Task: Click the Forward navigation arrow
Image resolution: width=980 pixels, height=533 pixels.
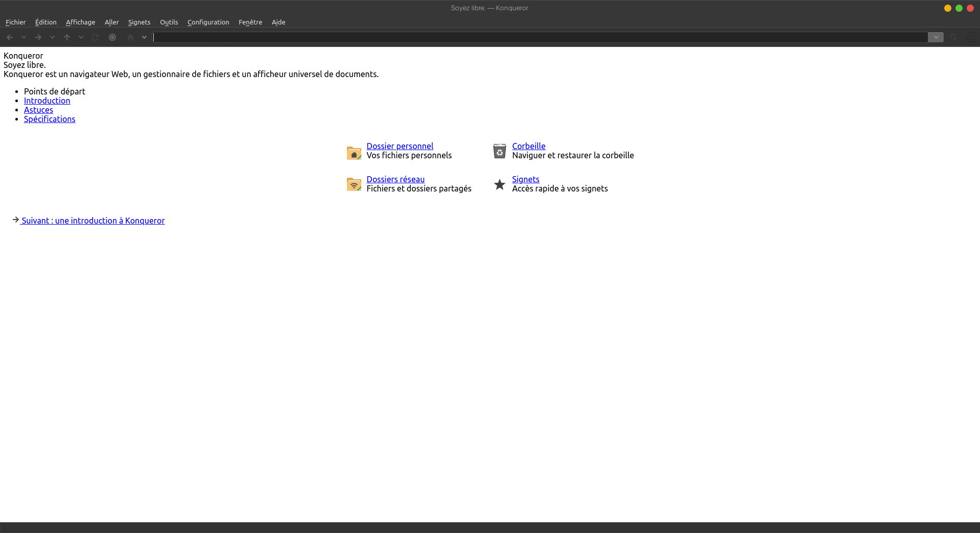Action: coord(38,37)
